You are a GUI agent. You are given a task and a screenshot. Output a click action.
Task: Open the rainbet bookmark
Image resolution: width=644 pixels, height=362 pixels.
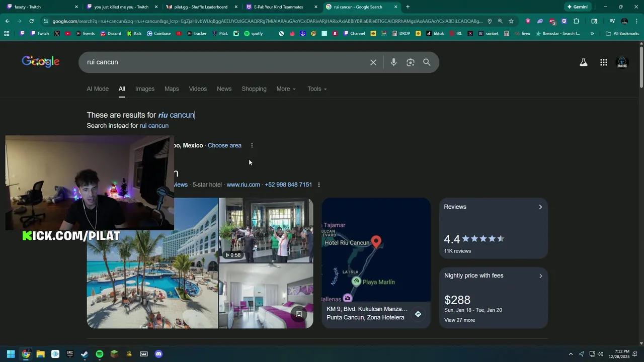point(488,34)
